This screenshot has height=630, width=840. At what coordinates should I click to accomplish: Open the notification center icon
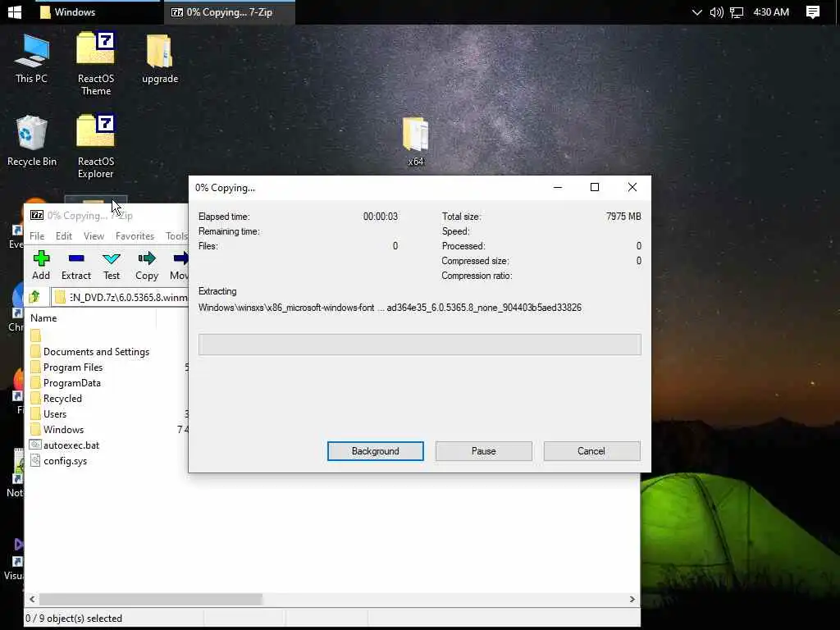(813, 11)
